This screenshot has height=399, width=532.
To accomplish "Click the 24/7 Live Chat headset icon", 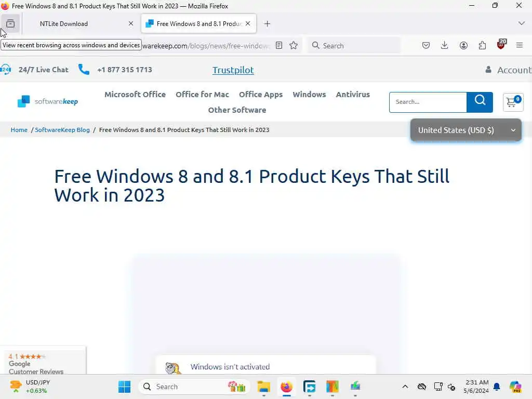I will pyautogui.click(x=6, y=70).
